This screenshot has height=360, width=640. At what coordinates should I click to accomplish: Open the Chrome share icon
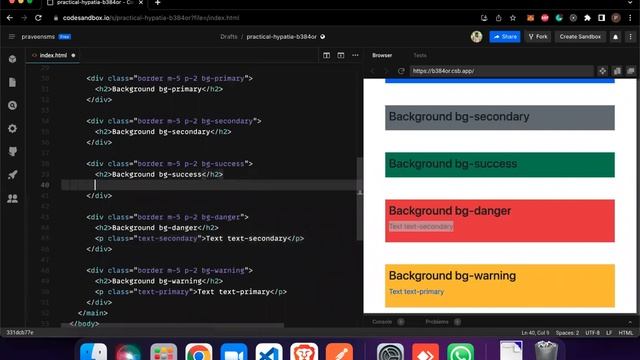[498, 18]
